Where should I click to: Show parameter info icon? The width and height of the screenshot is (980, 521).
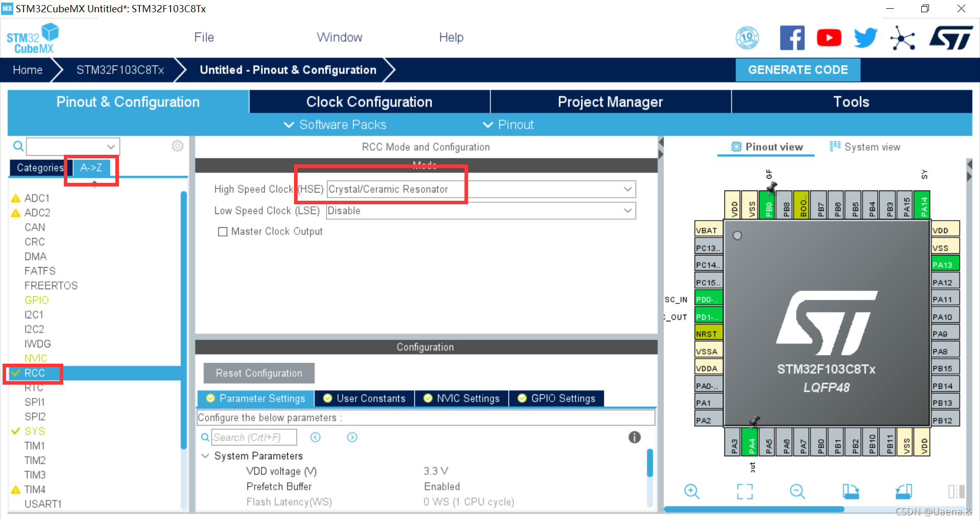[x=634, y=437]
